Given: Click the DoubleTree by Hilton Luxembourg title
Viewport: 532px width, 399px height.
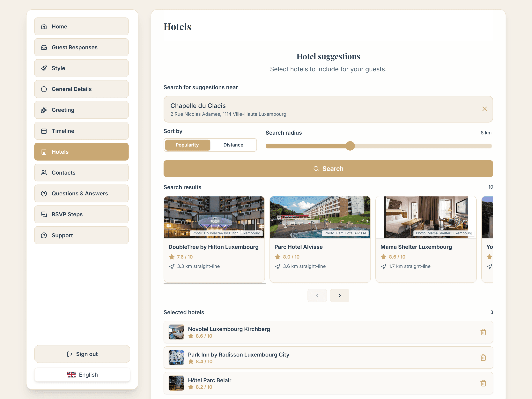Looking at the screenshot, I should click(x=214, y=247).
